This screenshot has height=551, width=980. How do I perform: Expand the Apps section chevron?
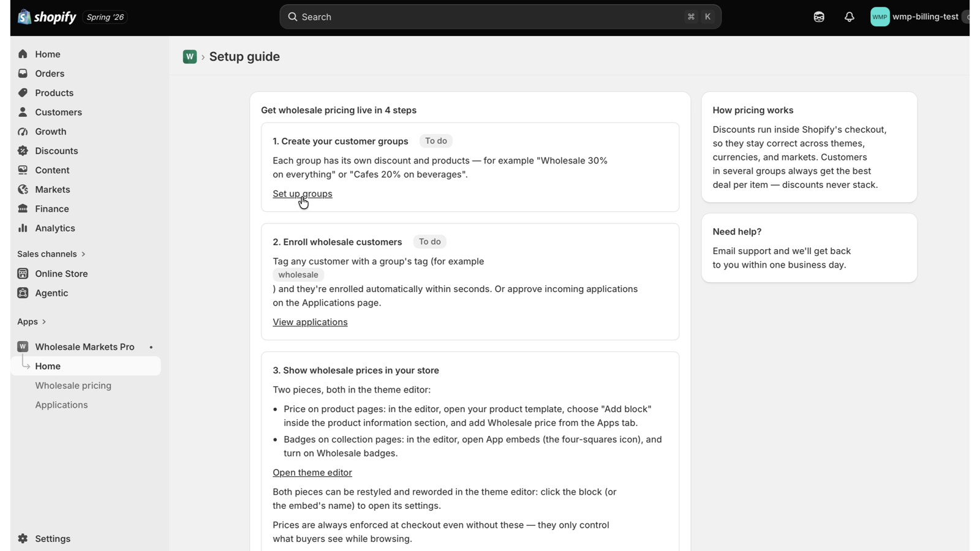(44, 322)
